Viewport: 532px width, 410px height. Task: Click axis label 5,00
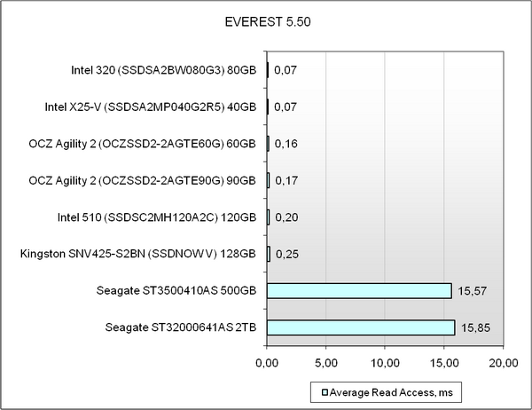[x=326, y=363]
